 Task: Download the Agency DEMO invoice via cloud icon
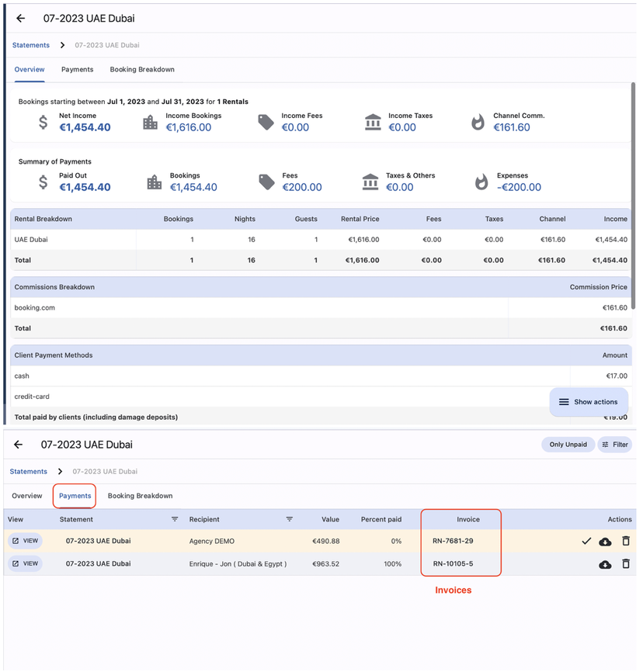pyautogui.click(x=606, y=541)
